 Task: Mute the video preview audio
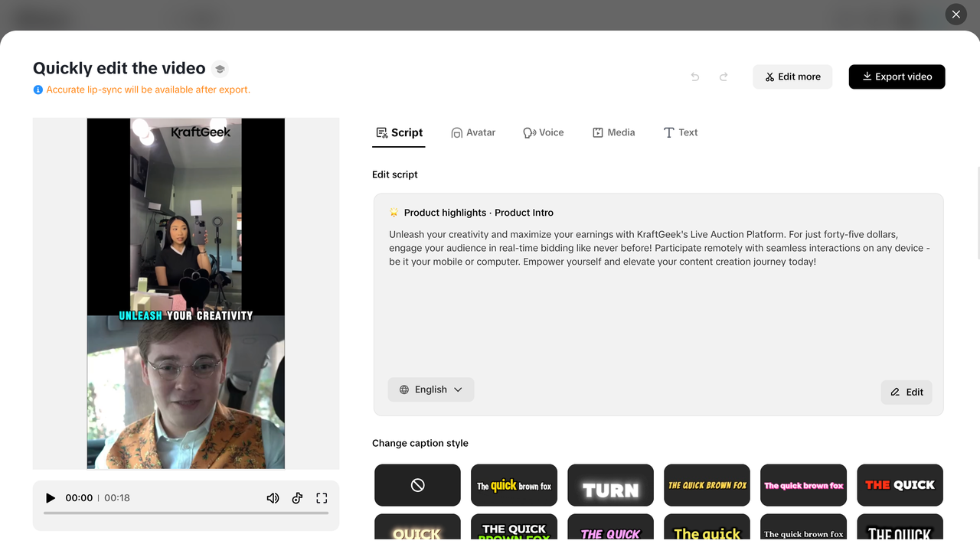click(273, 497)
